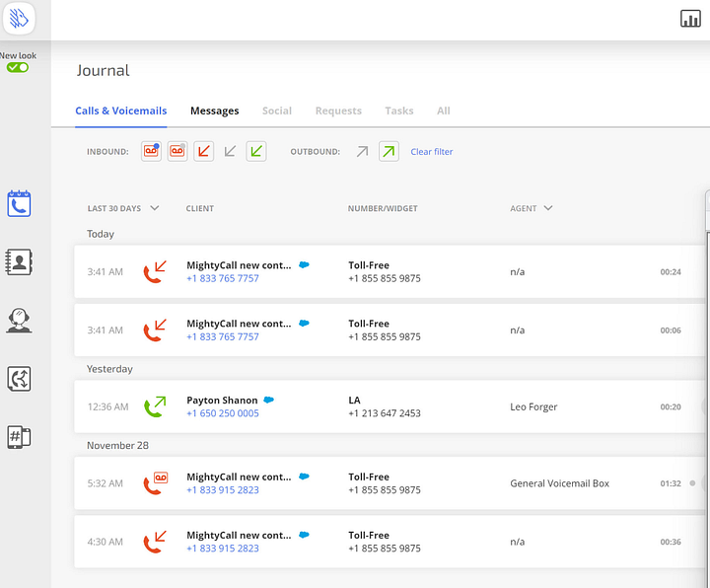Toggle gray outbound calls filter
Screen dimensions: 710x588
click(362, 151)
